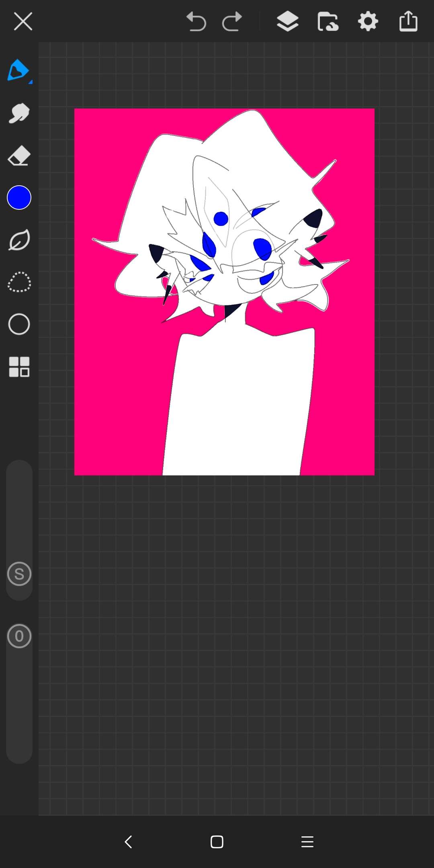434x868 pixels.
Task: Close the painting with the X
Action: tap(23, 21)
